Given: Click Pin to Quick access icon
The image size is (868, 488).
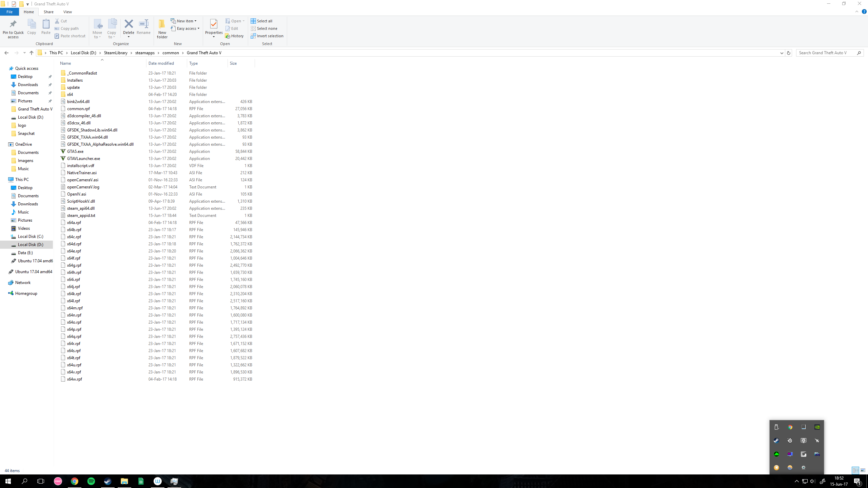Looking at the screenshot, I should [x=13, y=24].
